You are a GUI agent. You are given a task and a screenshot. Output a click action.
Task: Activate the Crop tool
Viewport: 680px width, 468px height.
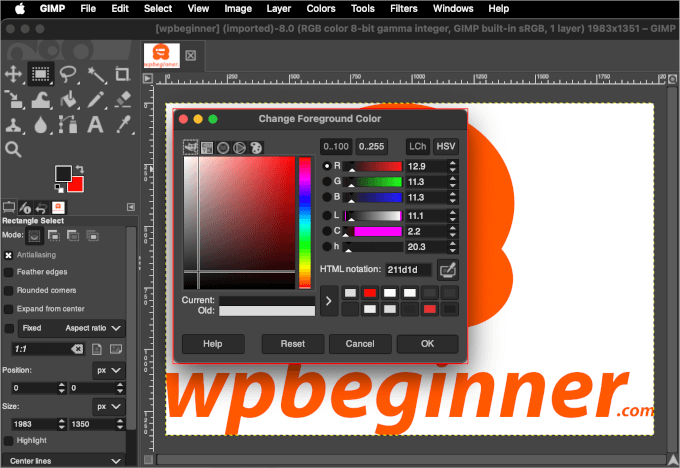tap(122, 73)
